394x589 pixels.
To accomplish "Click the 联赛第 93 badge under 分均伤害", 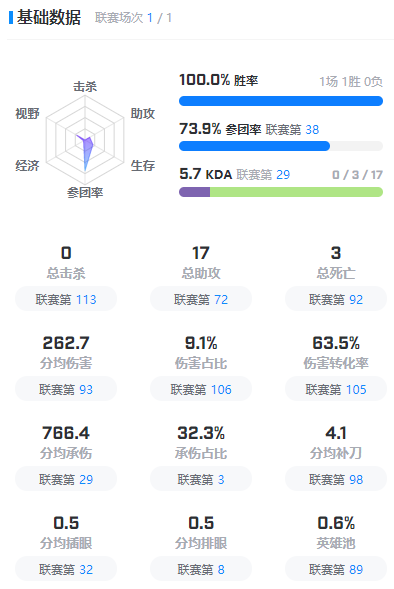I will (66, 390).
